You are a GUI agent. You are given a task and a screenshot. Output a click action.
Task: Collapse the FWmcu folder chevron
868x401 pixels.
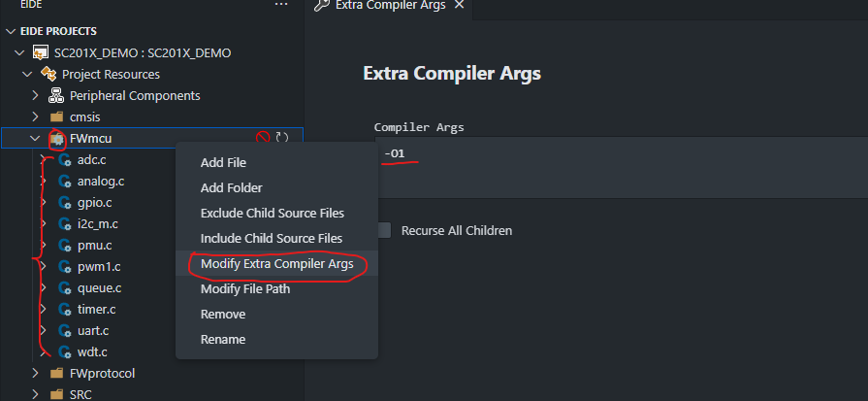pos(36,138)
